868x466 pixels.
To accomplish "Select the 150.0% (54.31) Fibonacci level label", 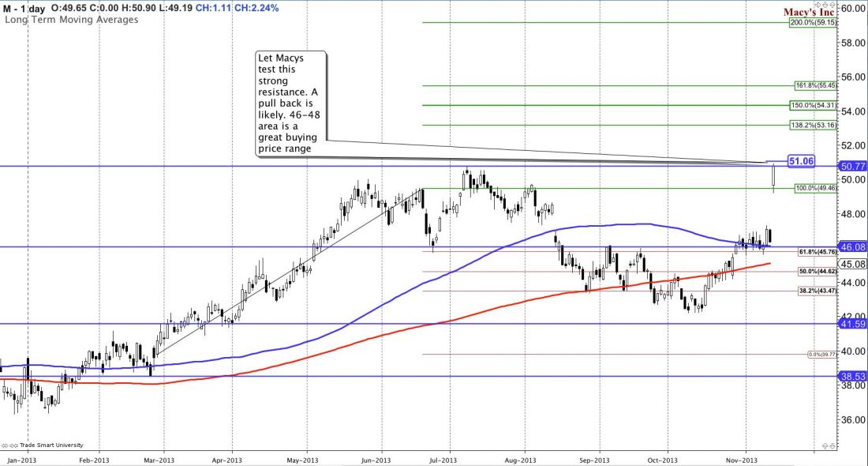I will pos(811,105).
